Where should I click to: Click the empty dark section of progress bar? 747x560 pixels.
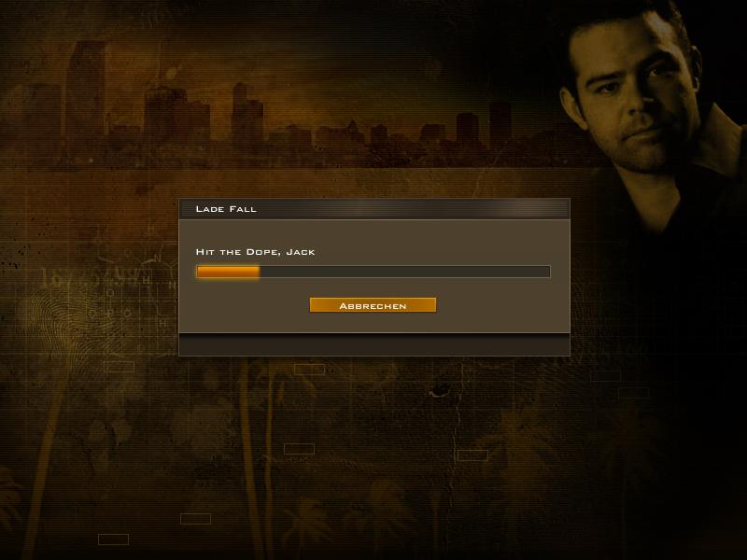click(405, 272)
